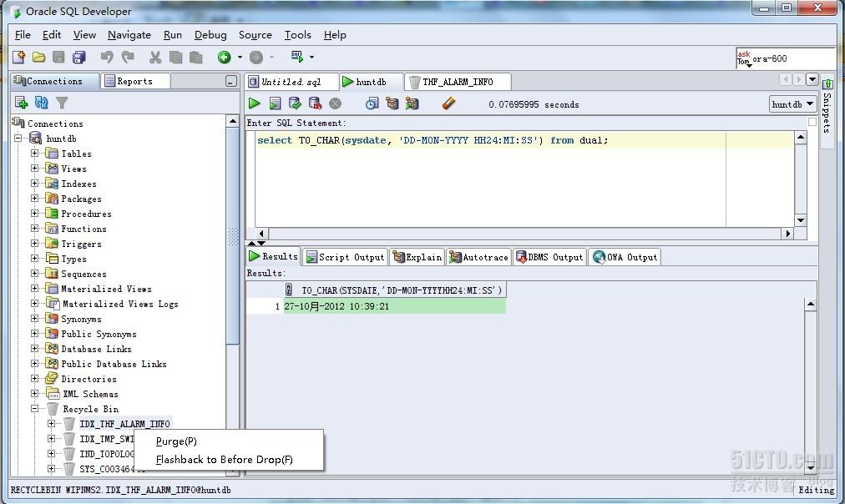
Task: Choose Purge from the context menu
Action: [x=229, y=441]
